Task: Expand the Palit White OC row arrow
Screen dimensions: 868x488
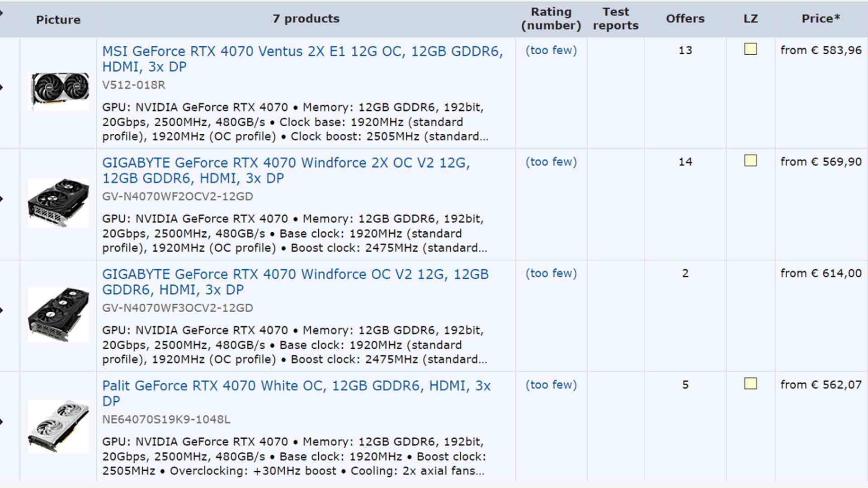Action: click(x=2, y=422)
